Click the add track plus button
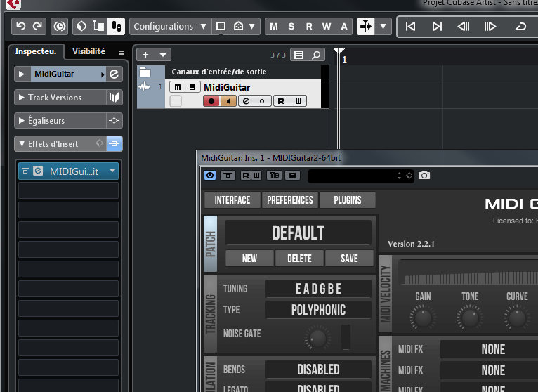The width and height of the screenshot is (538, 392). tap(145, 55)
